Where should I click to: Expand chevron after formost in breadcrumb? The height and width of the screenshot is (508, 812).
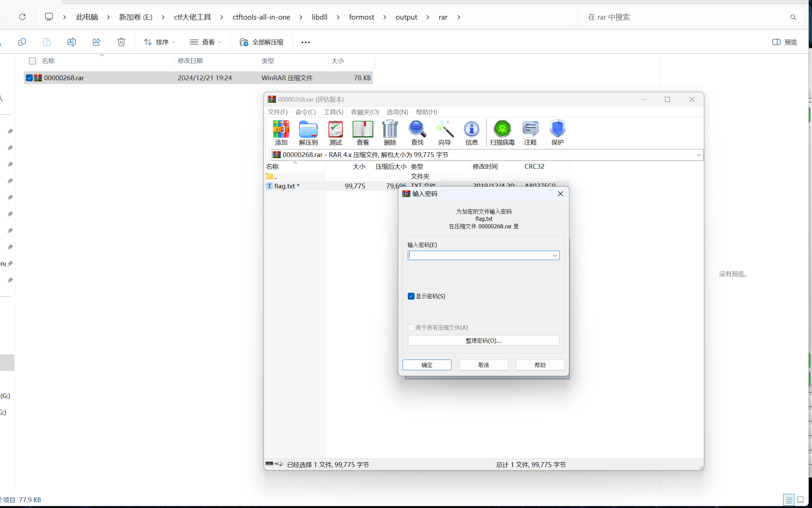click(x=385, y=17)
